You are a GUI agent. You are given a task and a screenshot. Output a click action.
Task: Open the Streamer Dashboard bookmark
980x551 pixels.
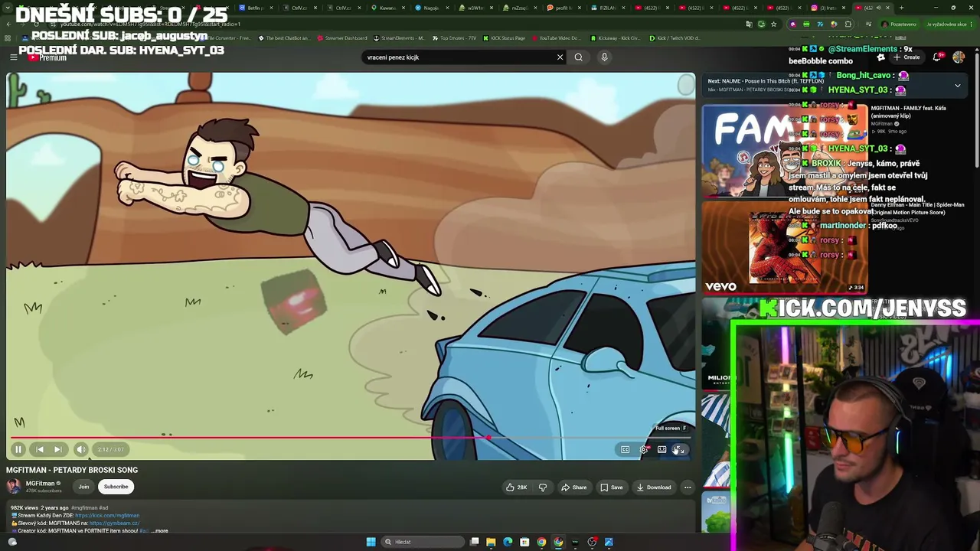pos(341,38)
